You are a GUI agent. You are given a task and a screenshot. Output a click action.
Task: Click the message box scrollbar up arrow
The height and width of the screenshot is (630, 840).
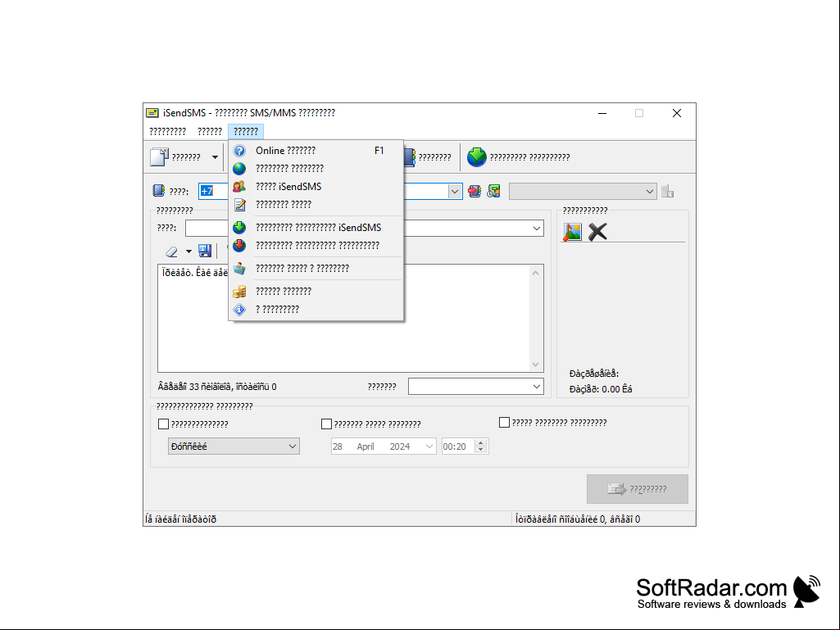pos(535,273)
